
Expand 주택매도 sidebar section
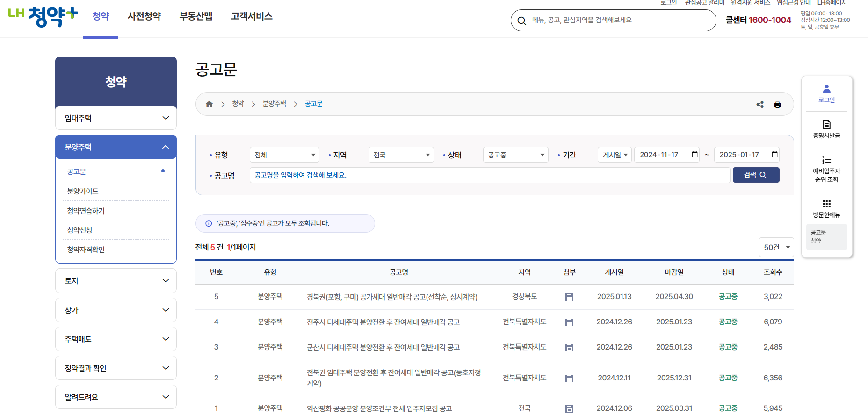pos(116,339)
